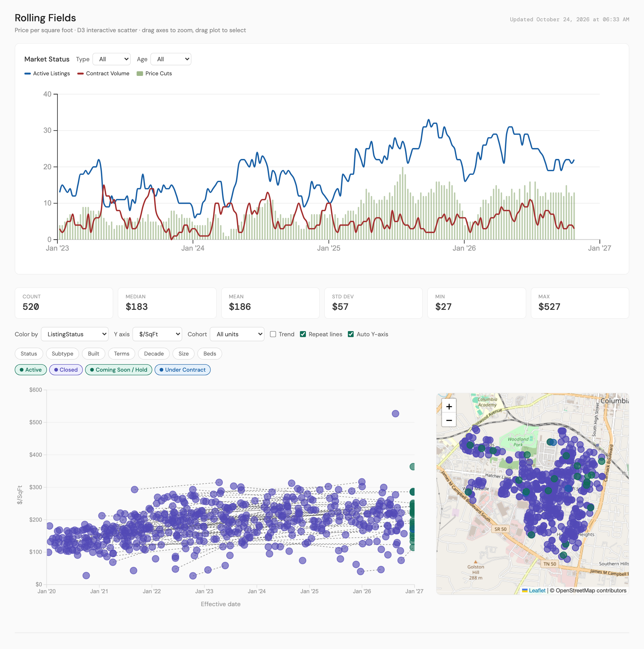Click the Updated October 24, 2026 timestamp
Image resolution: width=644 pixels, height=649 pixels.
tap(570, 20)
